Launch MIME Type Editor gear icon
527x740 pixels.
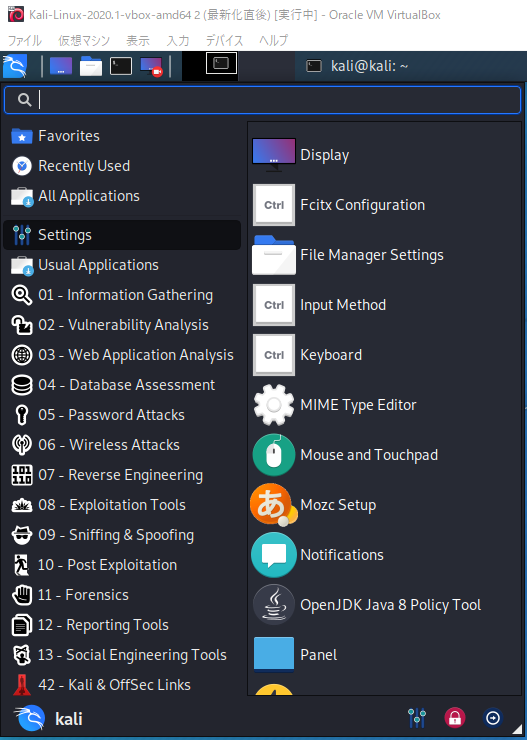click(274, 405)
